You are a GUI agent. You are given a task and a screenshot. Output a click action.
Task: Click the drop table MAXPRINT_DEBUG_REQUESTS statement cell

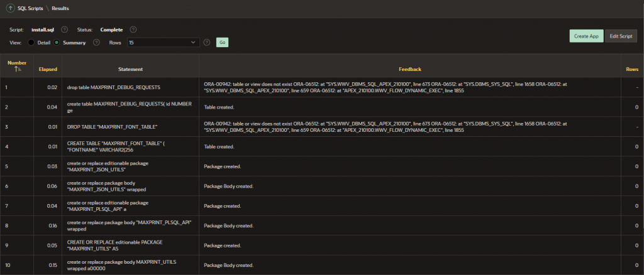[113, 87]
